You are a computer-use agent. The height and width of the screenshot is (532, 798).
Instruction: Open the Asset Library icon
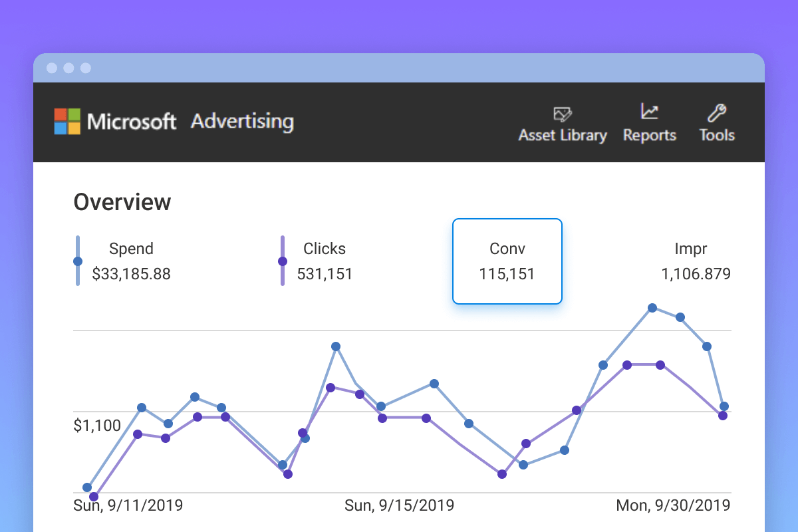(563, 113)
